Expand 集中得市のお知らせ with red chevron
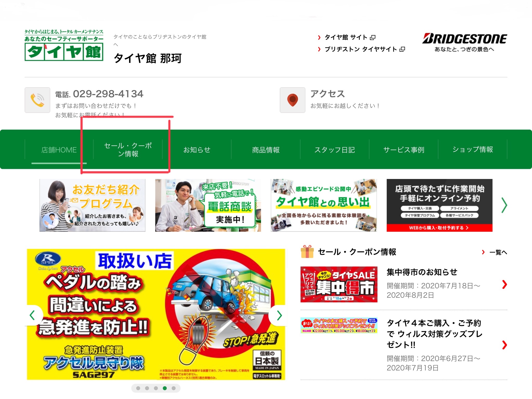The width and height of the screenshot is (532, 399). [x=504, y=284]
